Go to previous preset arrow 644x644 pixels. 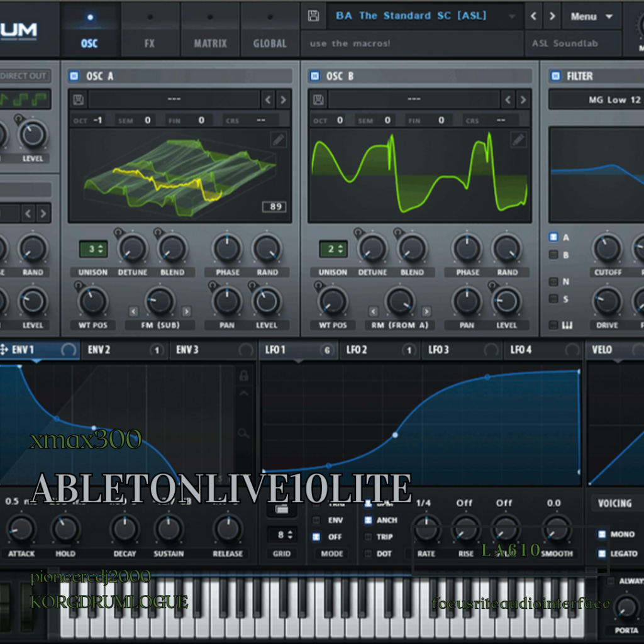pyautogui.click(x=533, y=16)
